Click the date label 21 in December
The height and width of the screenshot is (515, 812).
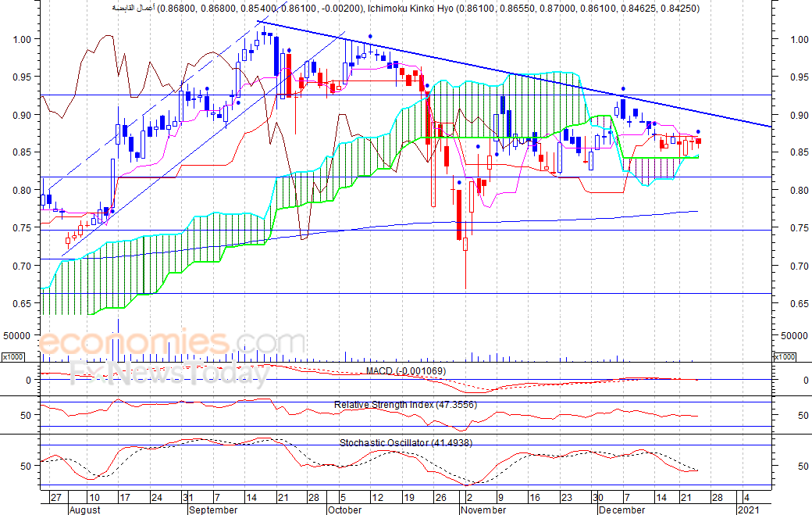coord(686,498)
